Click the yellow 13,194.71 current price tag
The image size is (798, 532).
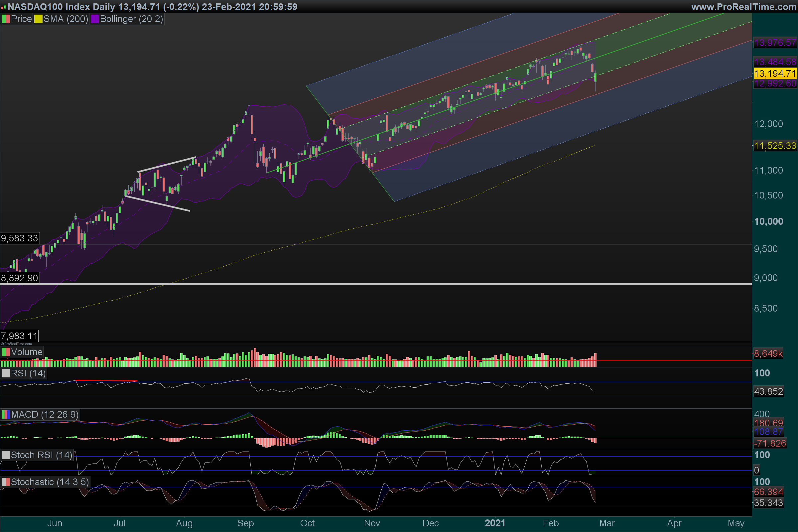pos(775,73)
